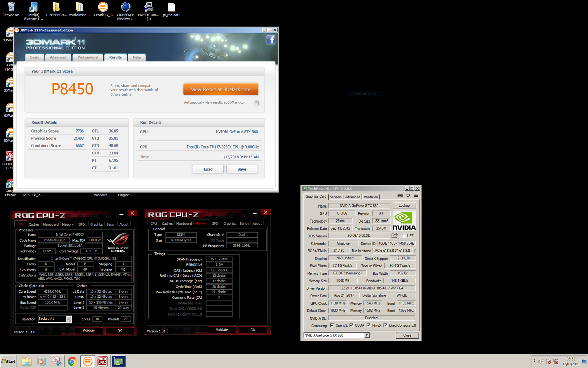Click the GPU-Z Name field NVIDIA GeForce GTX 660
This screenshot has height=368, width=588.
[359, 206]
